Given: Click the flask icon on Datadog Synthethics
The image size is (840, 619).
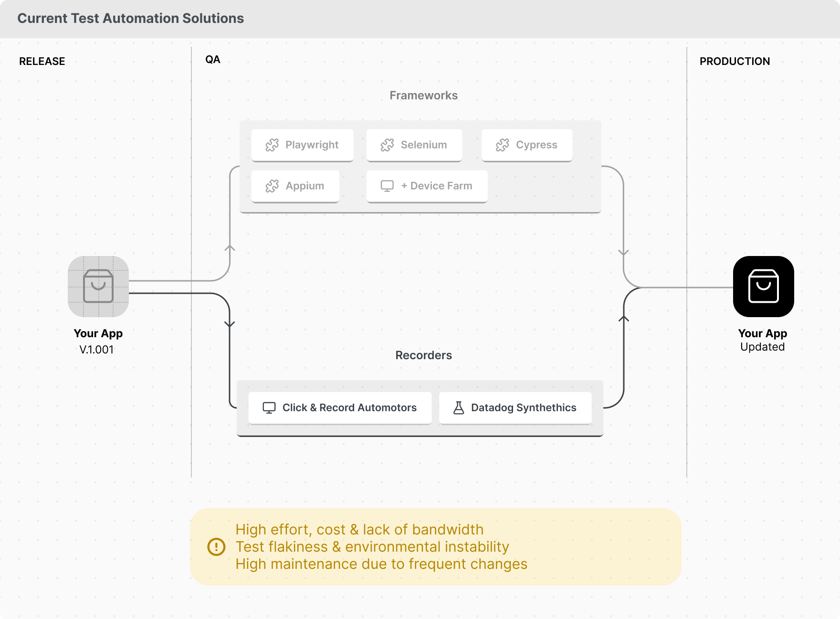Looking at the screenshot, I should (x=458, y=407).
